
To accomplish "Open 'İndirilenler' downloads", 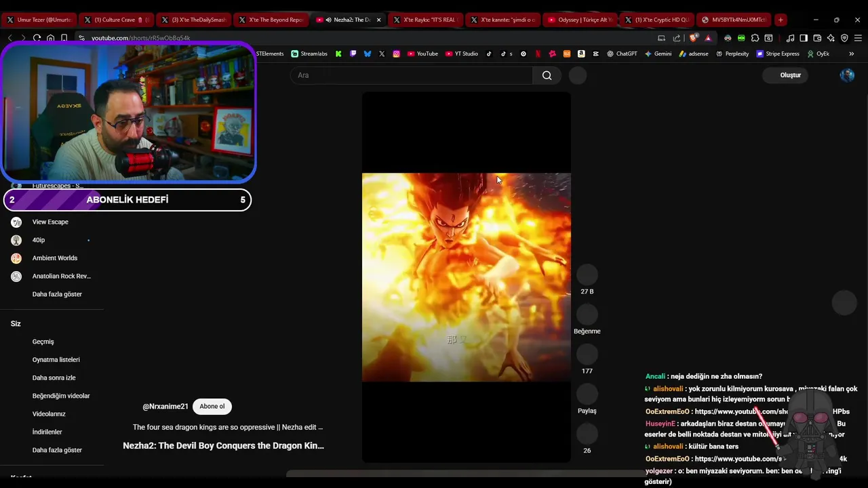I will [47, 432].
